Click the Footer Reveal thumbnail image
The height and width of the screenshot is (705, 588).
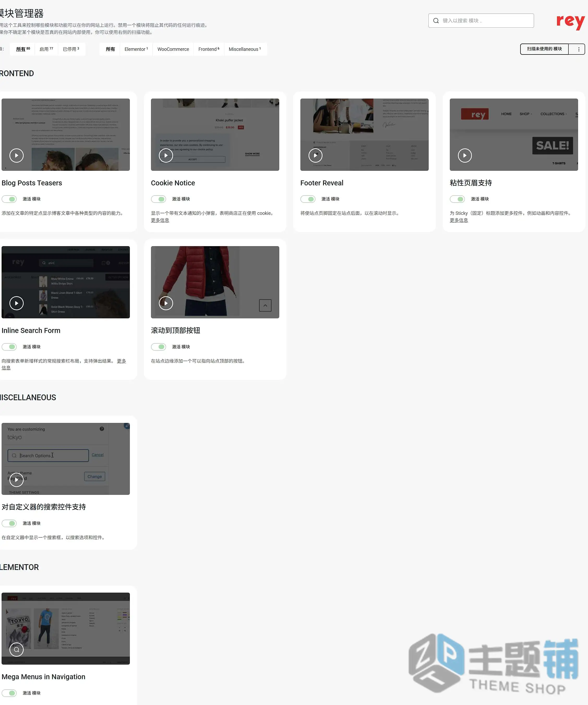[364, 135]
